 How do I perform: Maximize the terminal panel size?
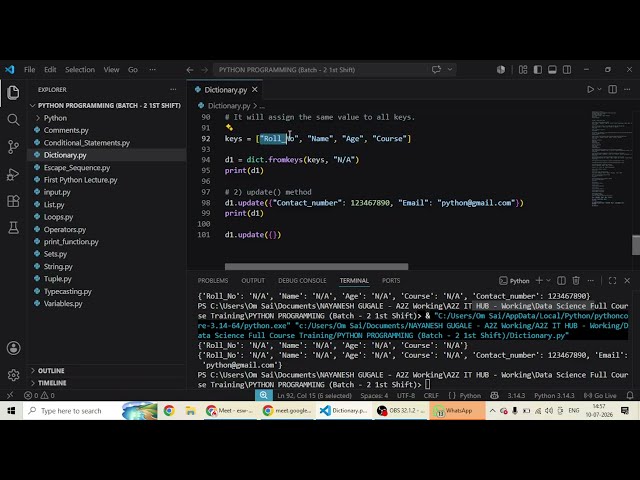612,280
